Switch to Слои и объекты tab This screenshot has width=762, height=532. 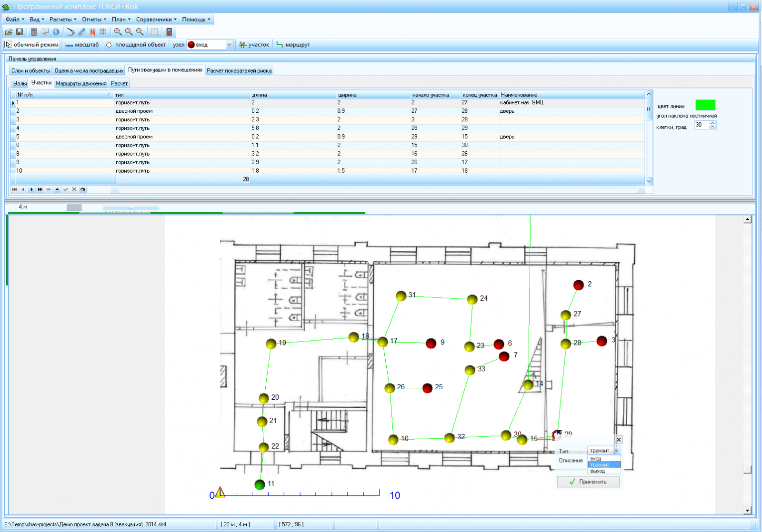pos(30,71)
